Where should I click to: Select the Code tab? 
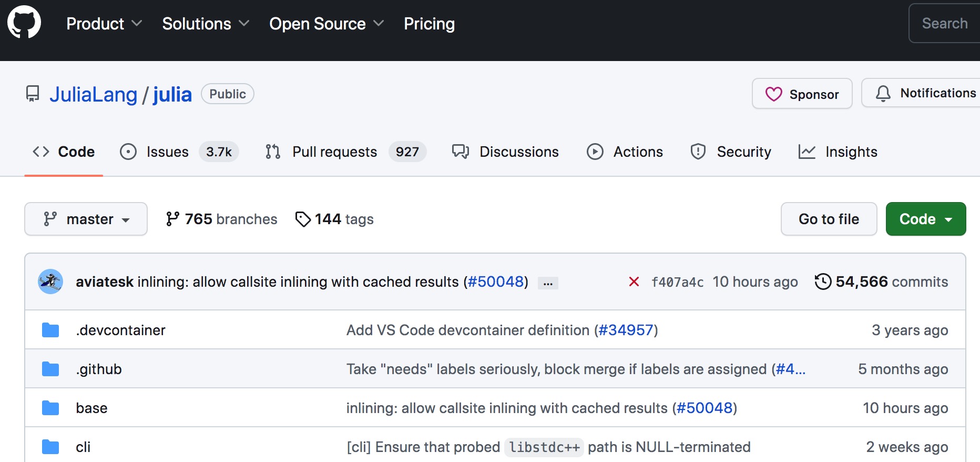click(x=64, y=152)
